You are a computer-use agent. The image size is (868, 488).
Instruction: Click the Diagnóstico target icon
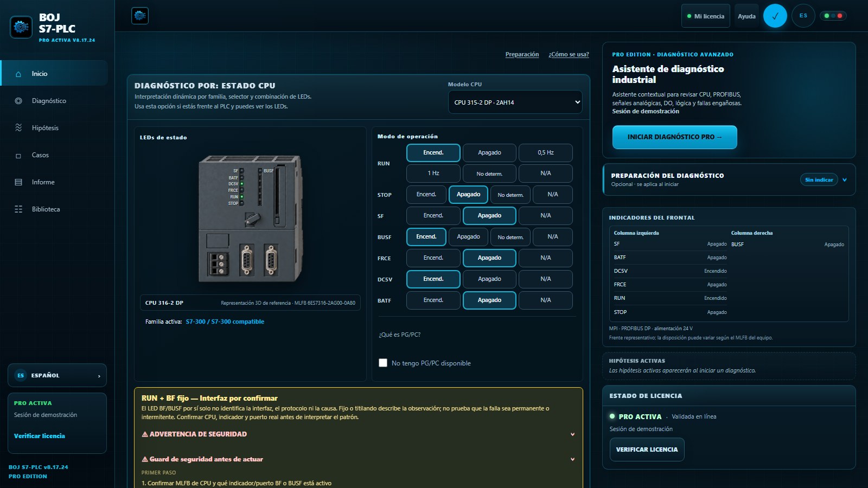(x=18, y=101)
